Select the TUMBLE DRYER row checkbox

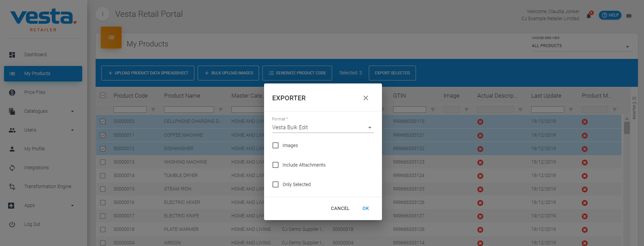click(103, 176)
